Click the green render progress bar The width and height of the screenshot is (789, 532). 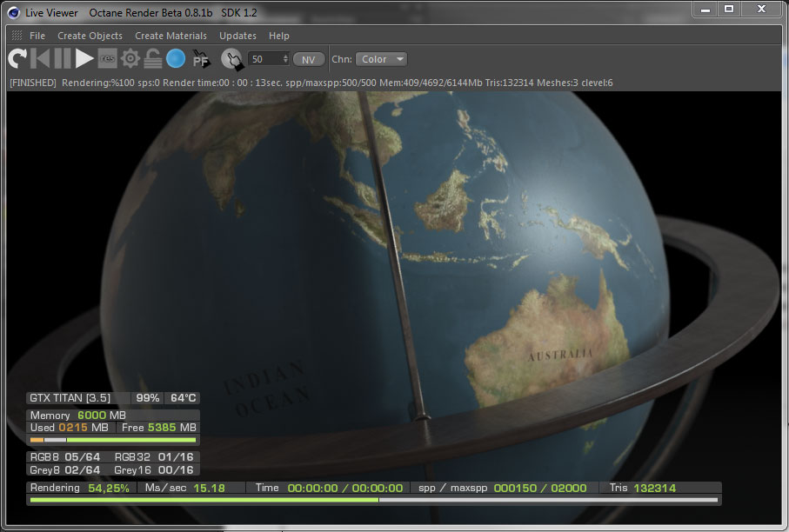[x=374, y=501]
